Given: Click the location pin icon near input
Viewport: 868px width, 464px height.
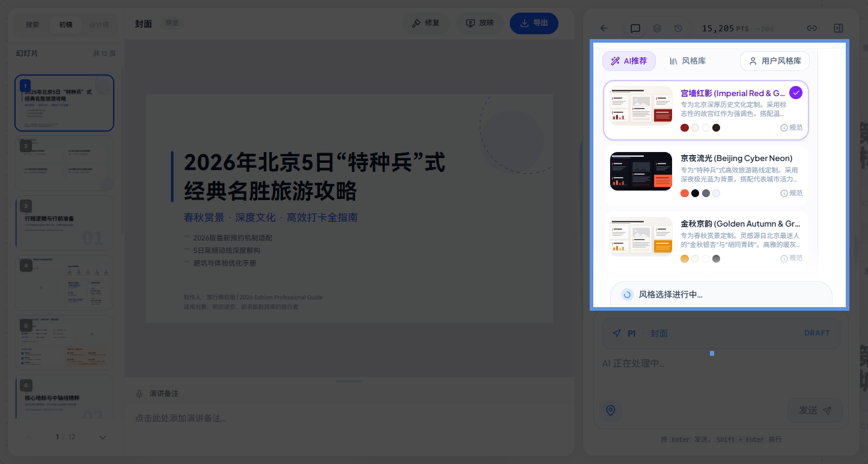Looking at the screenshot, I should pos(611,411).
